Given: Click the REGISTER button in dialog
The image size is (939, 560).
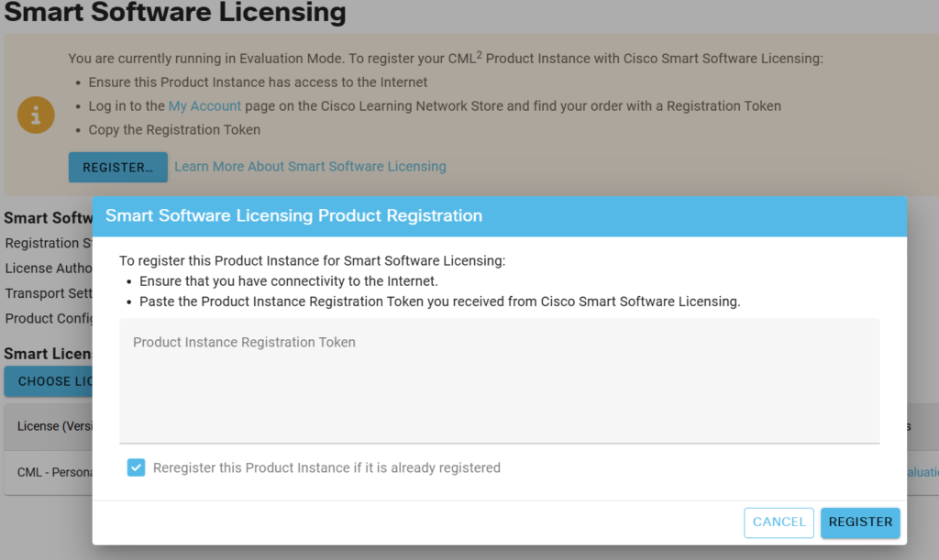Looking at the screenshot, I should (860, 522).
